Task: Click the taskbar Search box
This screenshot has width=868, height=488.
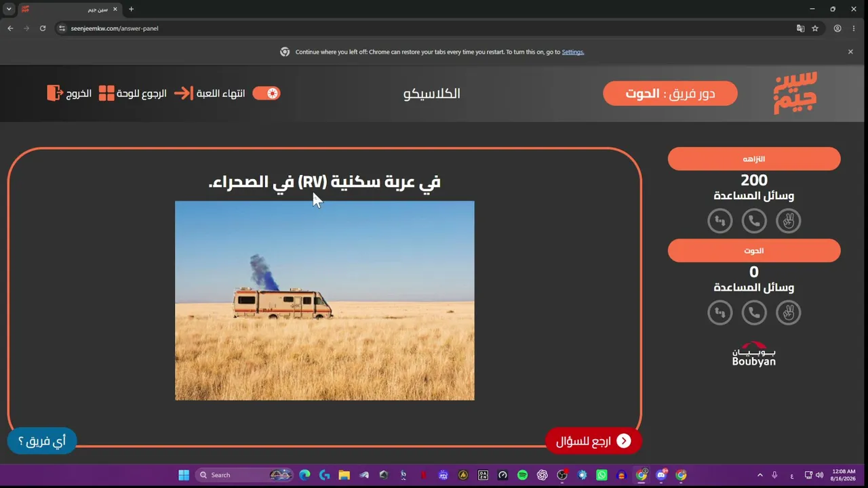Action: [244, 475]
